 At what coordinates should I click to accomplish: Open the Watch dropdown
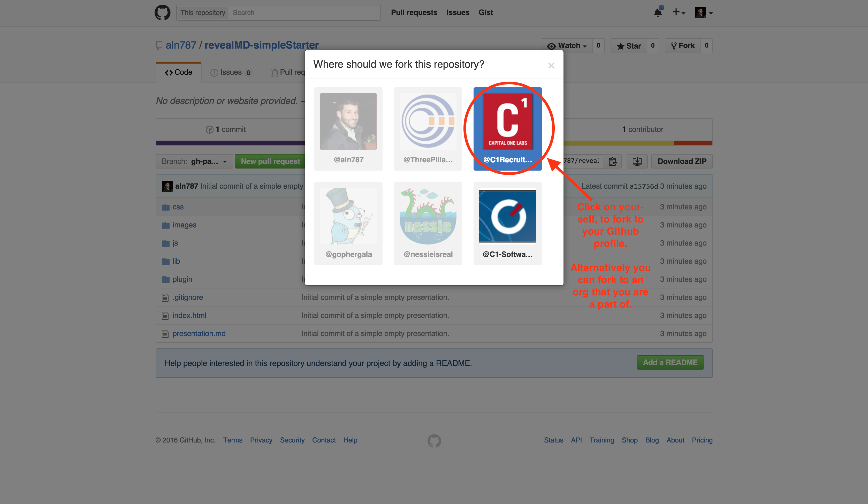coord(567,46)
